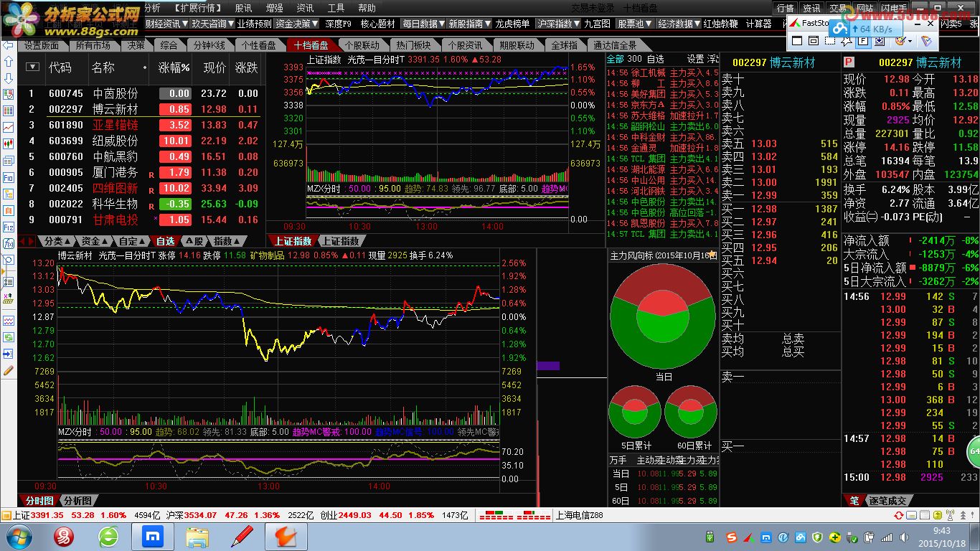Click the candlestick chart icon in sidebar
Image resolution: width=980 pixels, height=551 pixels.
(x=9, y=143)
